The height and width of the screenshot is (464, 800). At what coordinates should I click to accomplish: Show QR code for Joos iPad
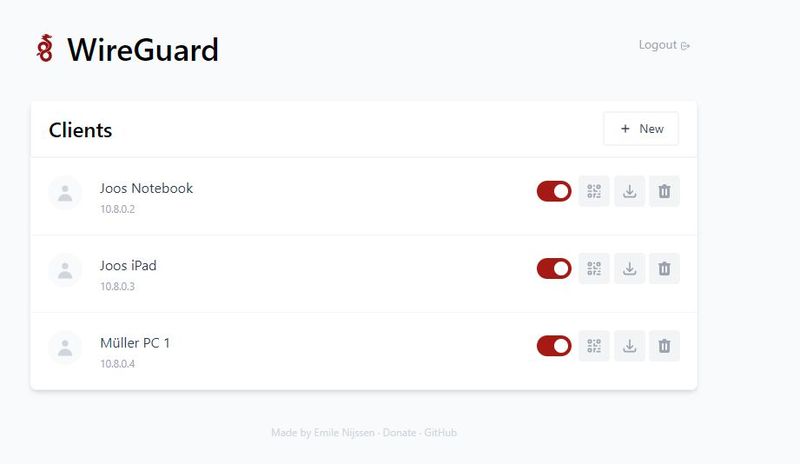[594, 268]
